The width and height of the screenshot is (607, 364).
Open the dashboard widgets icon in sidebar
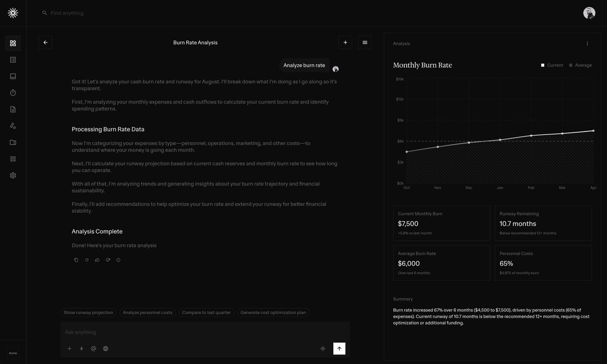click(x=13, y=43)
